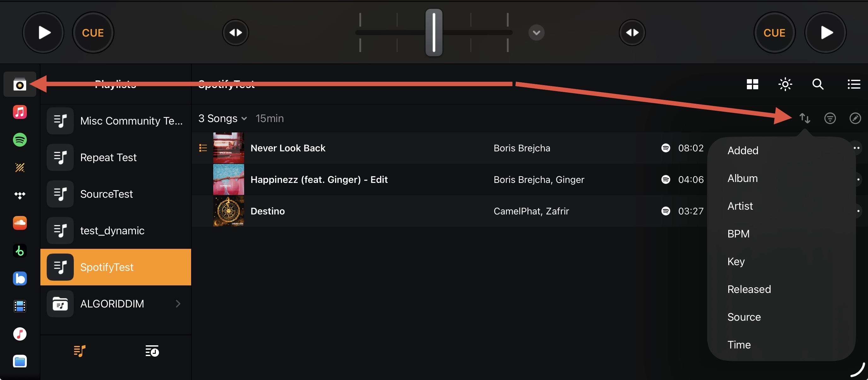Image resolution: width=868 pixels, height=380 pixels.
Task: Select the SoundCloud source icon
Action: tap(20, 223)
